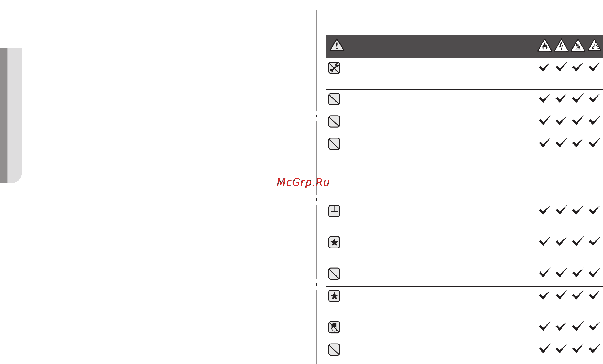Click the no-disassembly wrench and screwdriver icon
This screenshot has width=603, height=364.
coord(334,68)
